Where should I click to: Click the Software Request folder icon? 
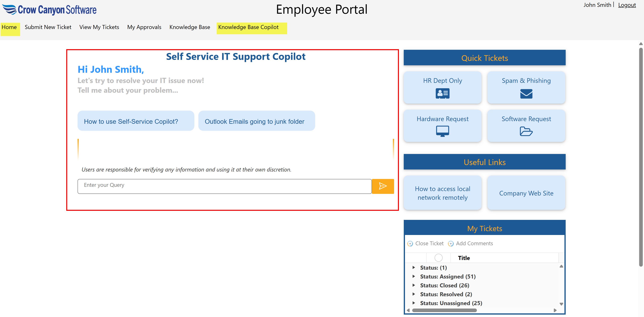coord(526,131)
